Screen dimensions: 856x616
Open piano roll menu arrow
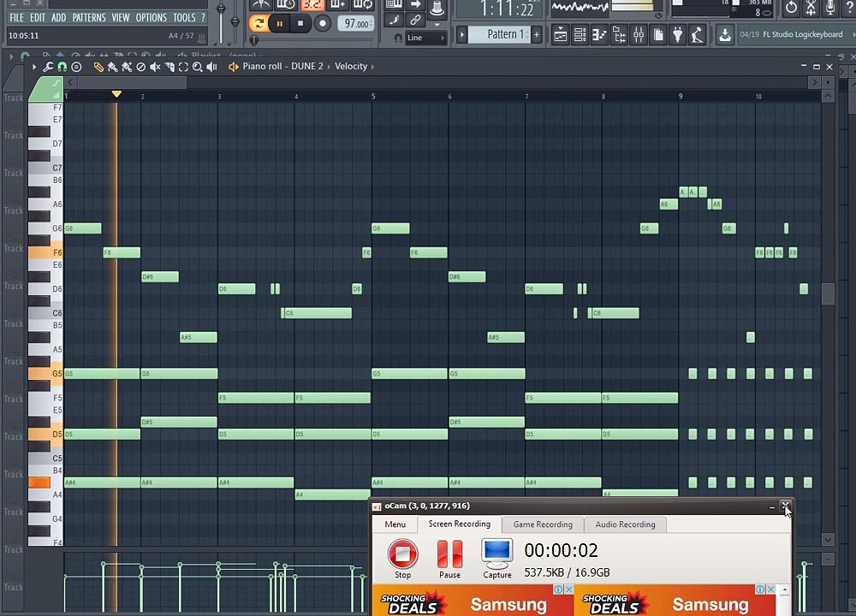[34, 67]
